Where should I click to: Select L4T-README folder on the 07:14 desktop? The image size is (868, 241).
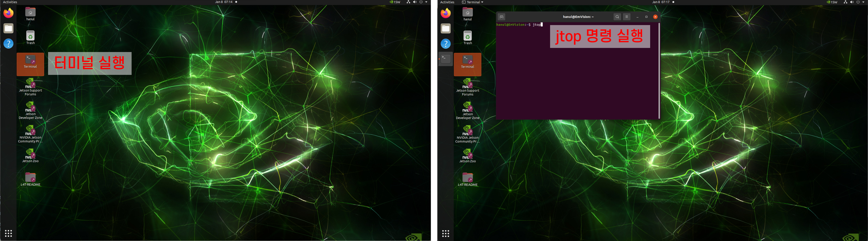coord(30,179)
